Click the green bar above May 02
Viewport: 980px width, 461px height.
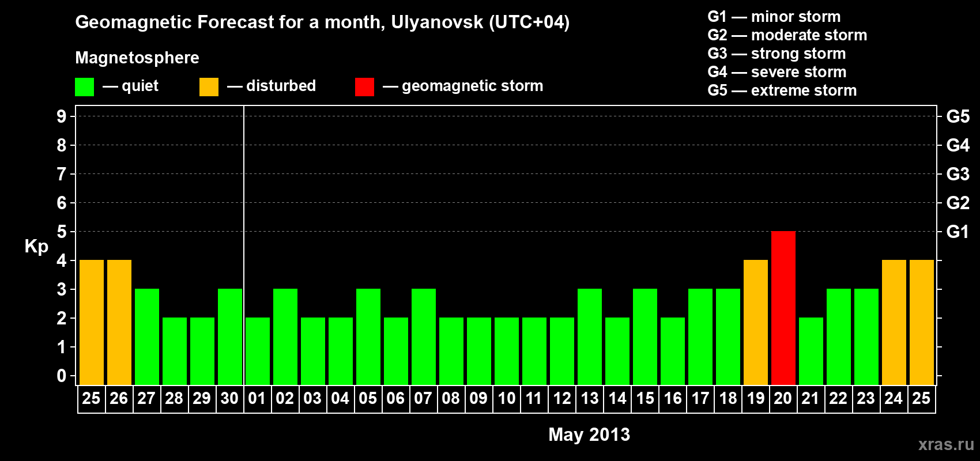coord(285,337)
